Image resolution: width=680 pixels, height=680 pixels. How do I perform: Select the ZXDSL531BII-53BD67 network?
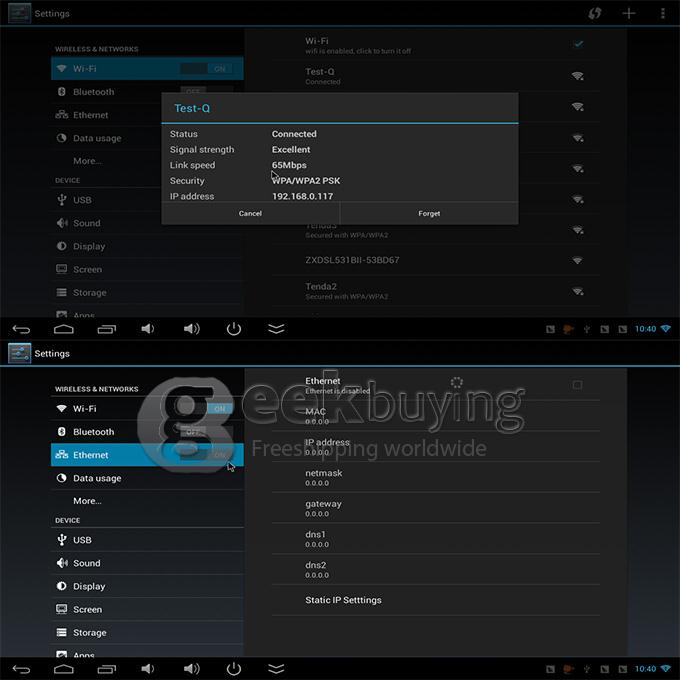pos(436,260)
